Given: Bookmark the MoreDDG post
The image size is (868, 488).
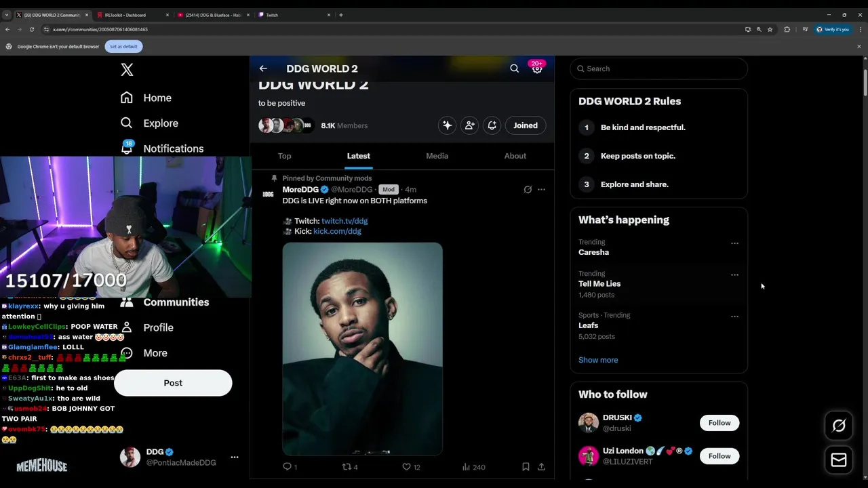Looking at the screenshot, I should [x=526, y=467].
